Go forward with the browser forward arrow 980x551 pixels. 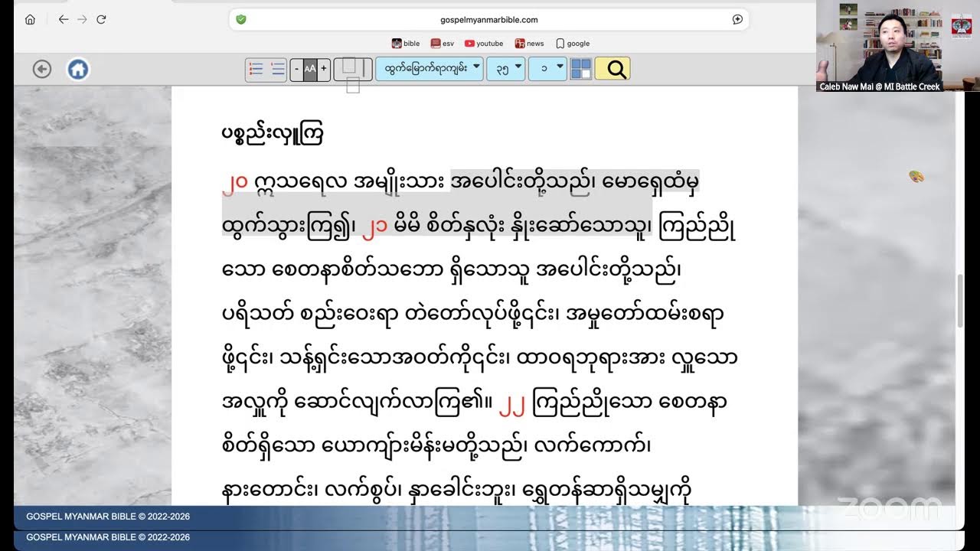(82, 19)
